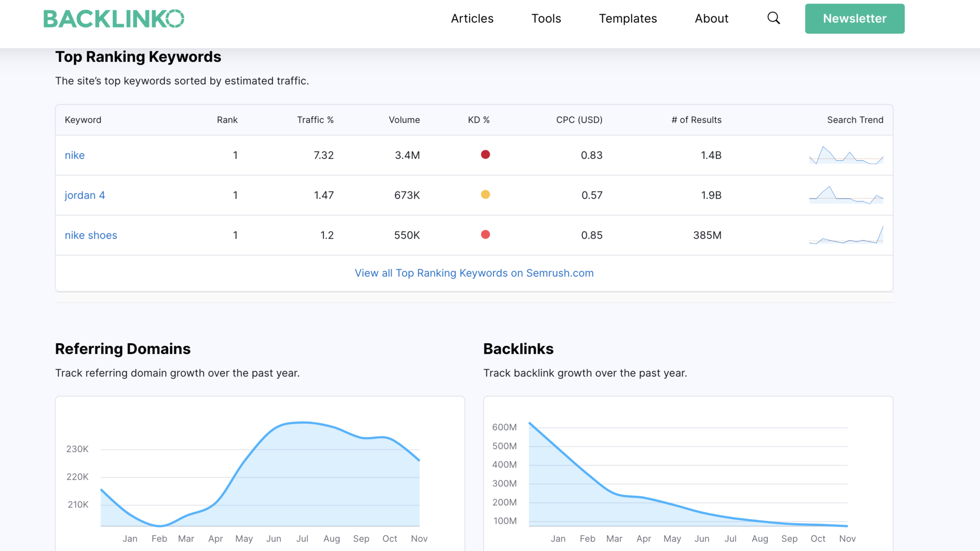The image size is (980, 551).
Task: Open the search icon in the navigation bar
Action: (x=774, y=18)
